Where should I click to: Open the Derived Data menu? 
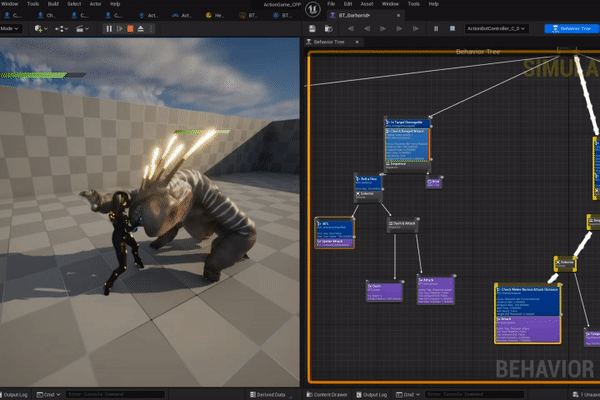(270, 395)
